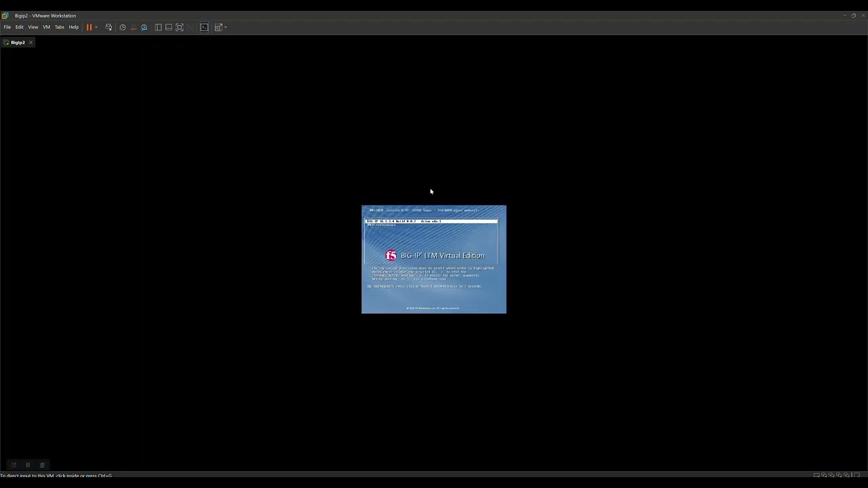Screen dimensions: 868x488
Task: Toggle the console view toolbar button
Action: 204,27
